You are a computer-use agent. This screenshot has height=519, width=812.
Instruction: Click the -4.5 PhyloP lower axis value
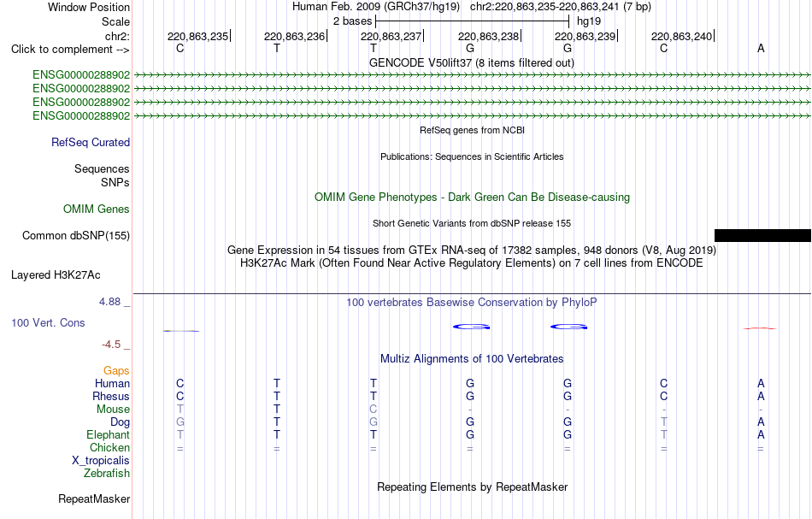tap(111, 345)
